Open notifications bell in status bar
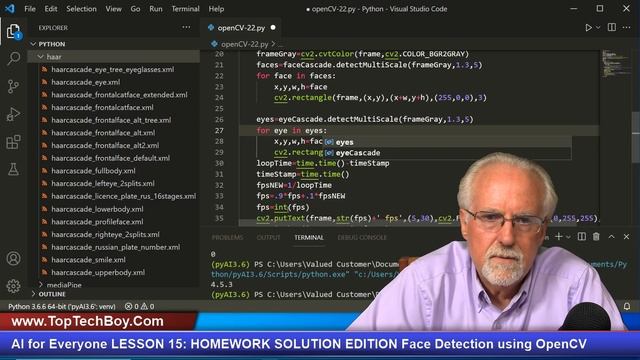Image resolution: width=640 pixels, height=360 pixels. tap(627, 306)
